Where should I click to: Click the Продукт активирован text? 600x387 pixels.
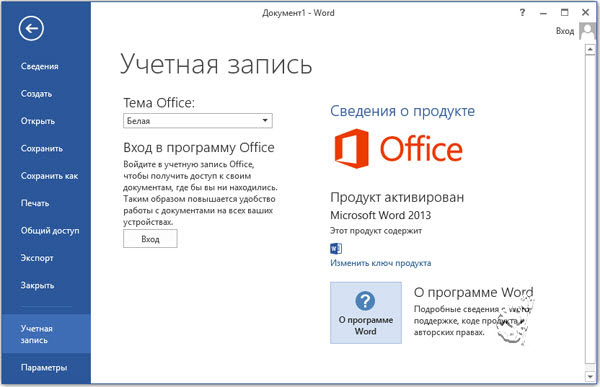tap(397, 197)
